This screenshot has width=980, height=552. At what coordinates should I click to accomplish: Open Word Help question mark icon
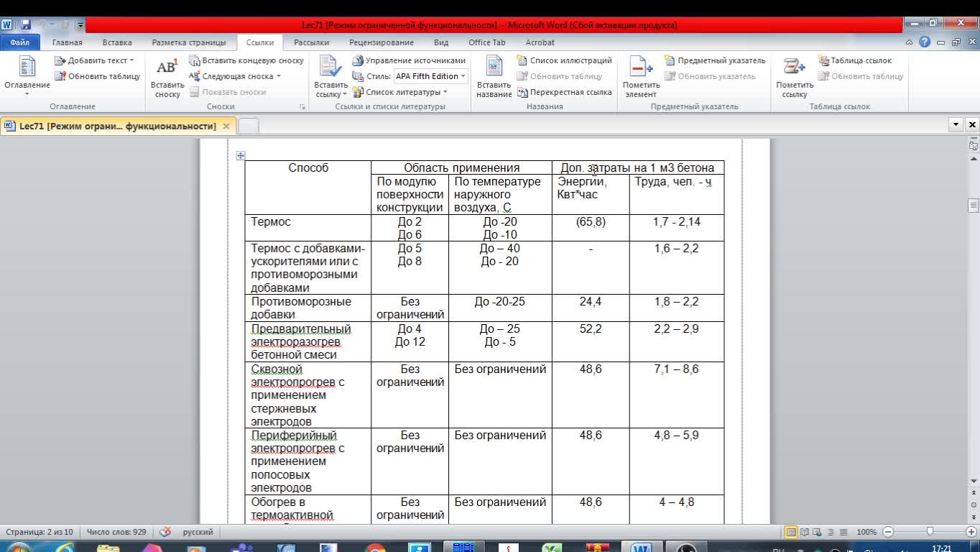point(925,42)
